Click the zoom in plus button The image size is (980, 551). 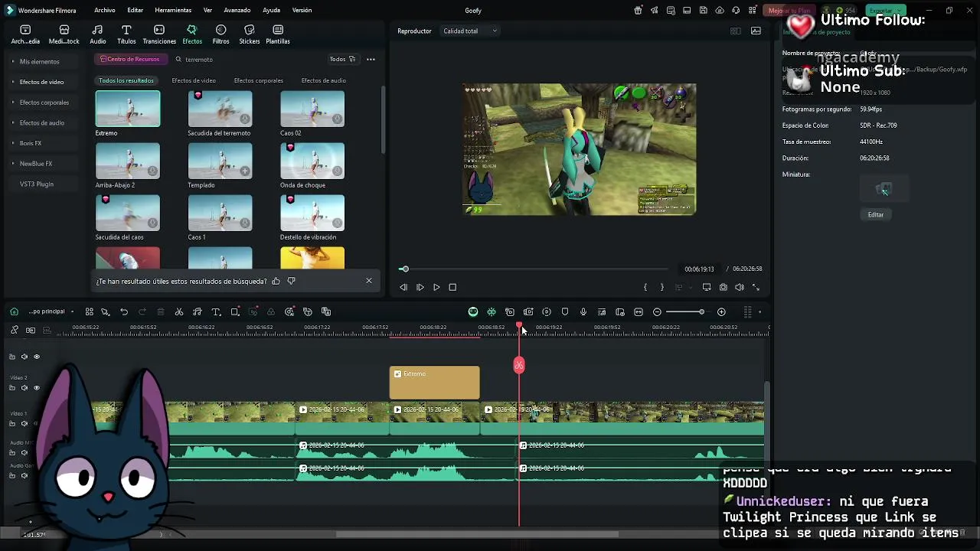[x=721, y=312]
